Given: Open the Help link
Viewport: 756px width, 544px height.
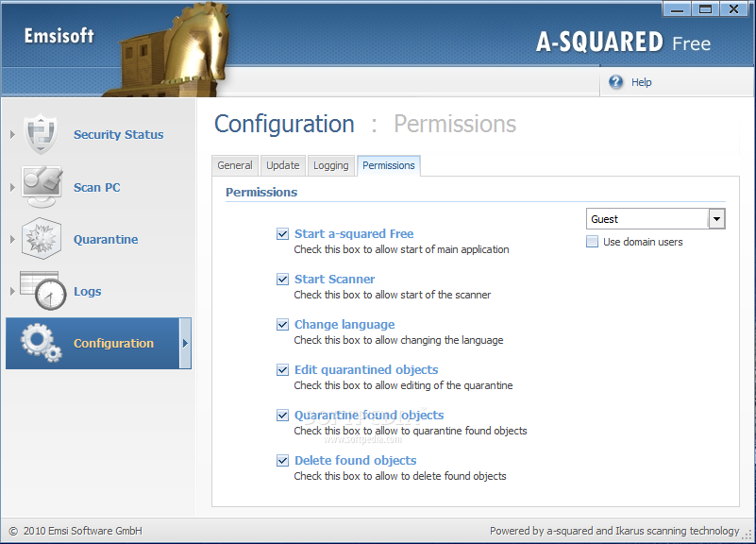Looking at the screenshot, I should coord(641,82).
